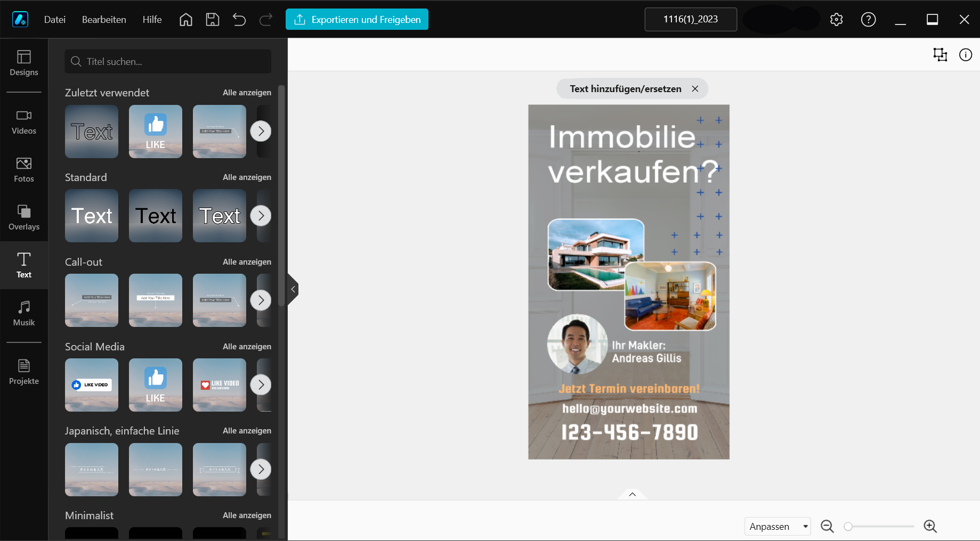
Task: Select the agent portrait photo on canvas
Action: point(577,344)
